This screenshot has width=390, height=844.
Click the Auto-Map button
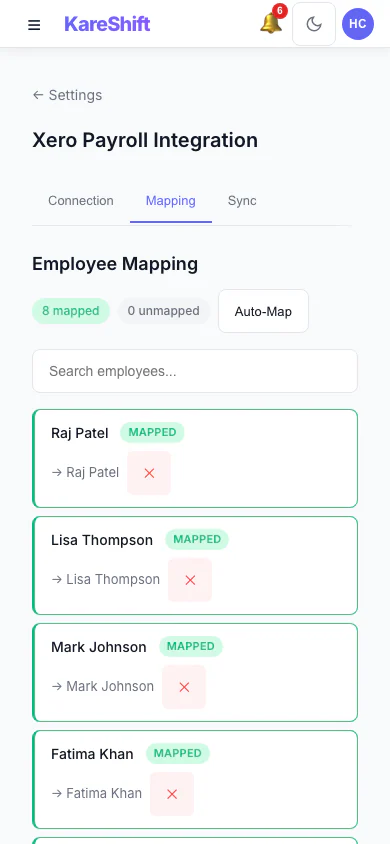[x=264, y=311]
